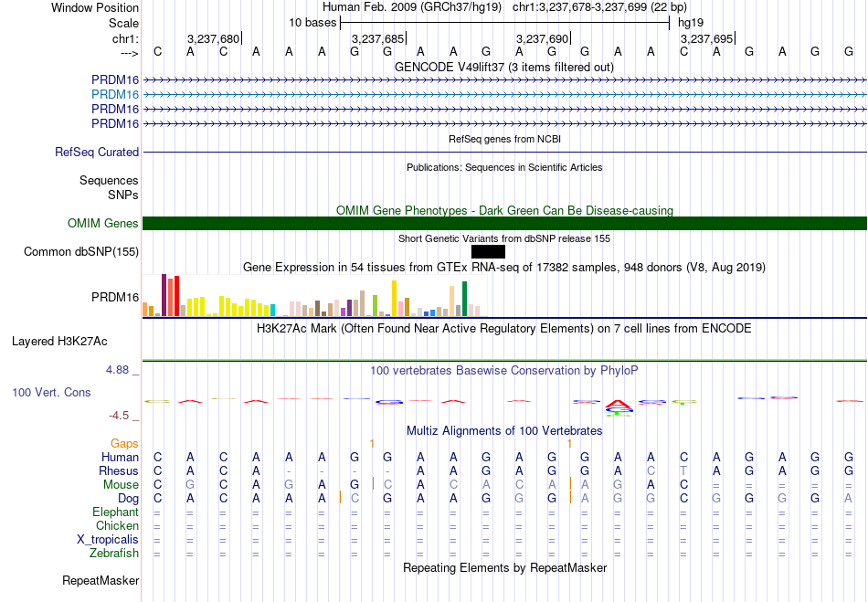This screenshot has width=868, height=602.
Task: Open Publications: Sequences in Scientific Articles title
Action: click(504, 167)
